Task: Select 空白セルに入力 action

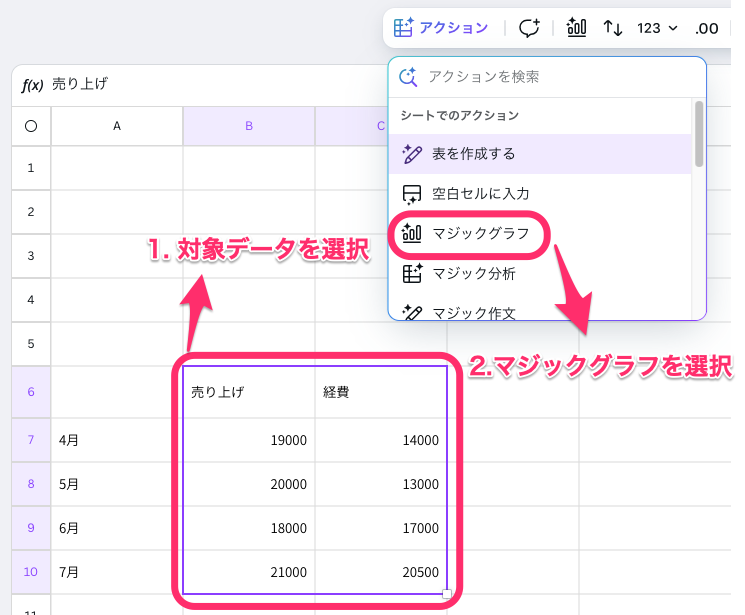Action: pos(540,194)
